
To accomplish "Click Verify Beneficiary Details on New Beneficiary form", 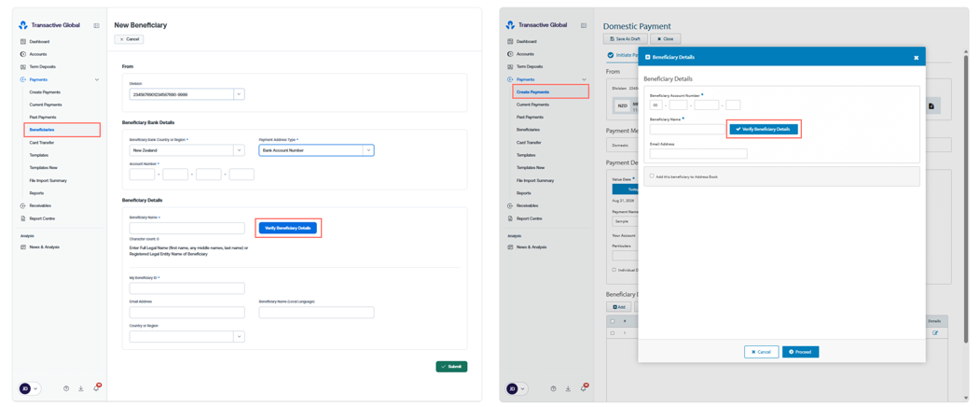I will (287, 228).
